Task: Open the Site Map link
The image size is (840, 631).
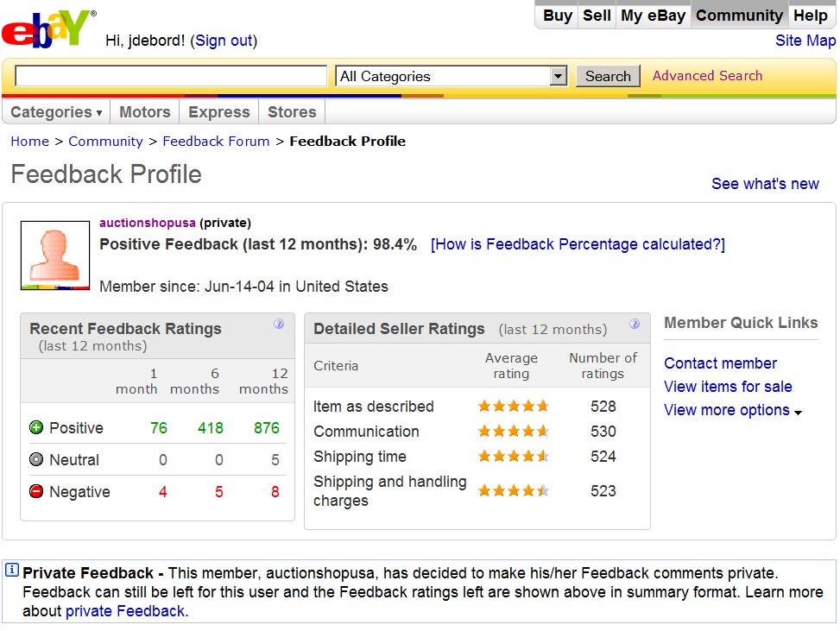Action: point(805,41)
